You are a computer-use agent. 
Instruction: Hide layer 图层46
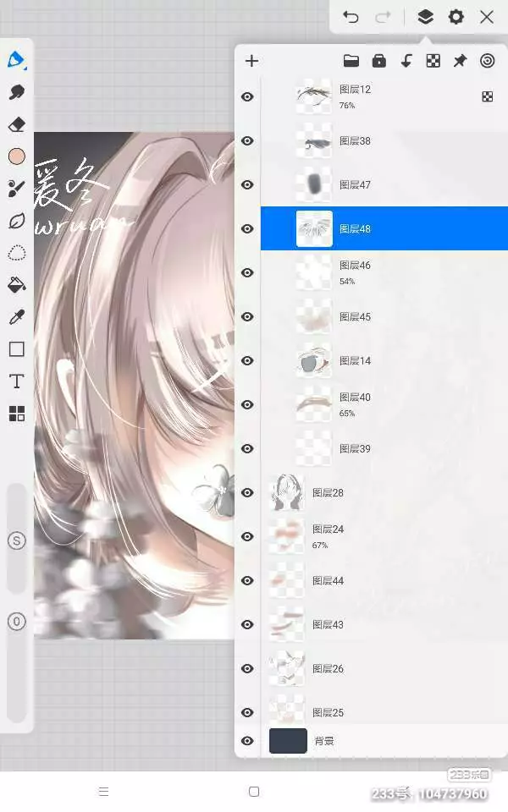pos(248,272)
